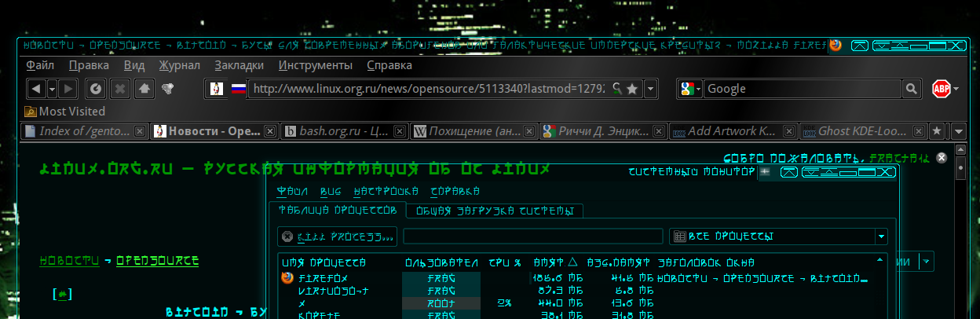Click the process filter search field

[x=533, y=236]
